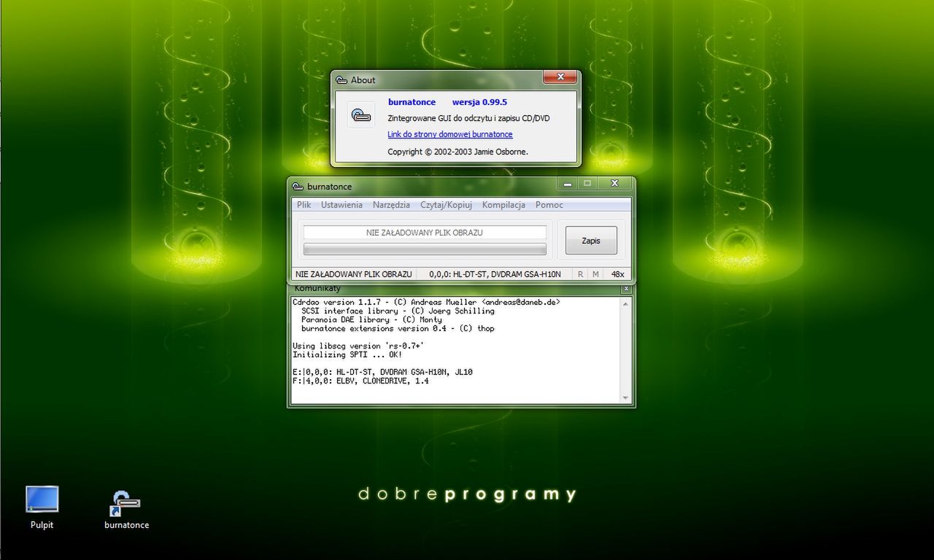The width and height of the screenshot is (934, 560).
Task: Click the Copyright Jamie Osborne text
Action: coord(458,152)
